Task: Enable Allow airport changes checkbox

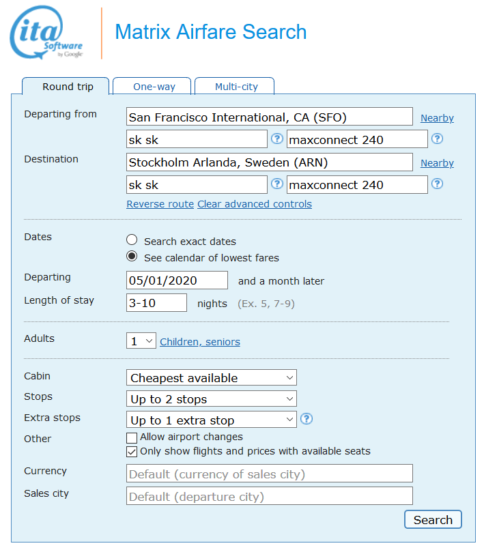Action: 132,437
